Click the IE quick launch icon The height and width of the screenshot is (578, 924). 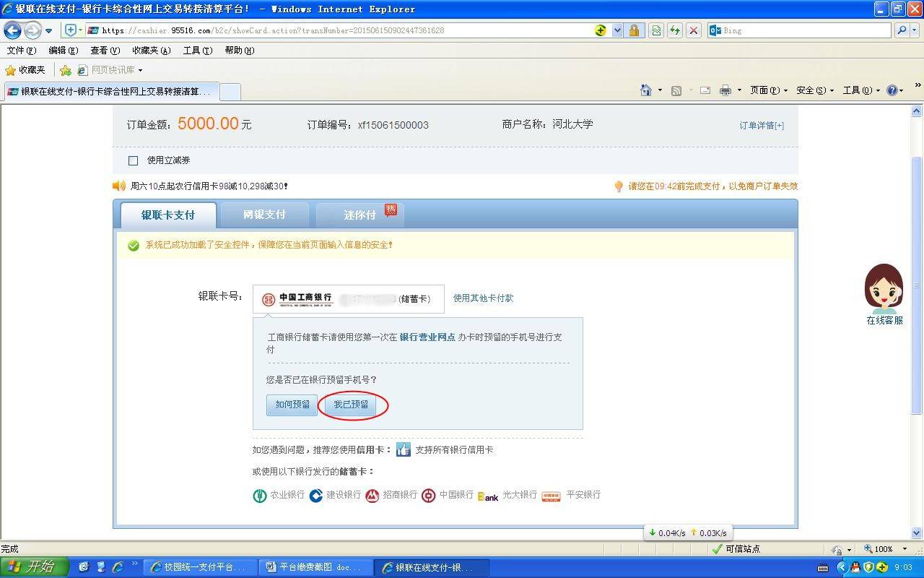(118, 567)
